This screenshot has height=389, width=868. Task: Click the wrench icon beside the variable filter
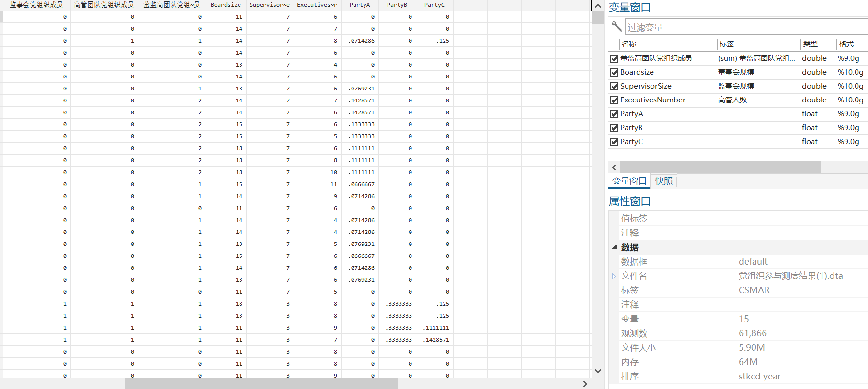click(617, 26)
